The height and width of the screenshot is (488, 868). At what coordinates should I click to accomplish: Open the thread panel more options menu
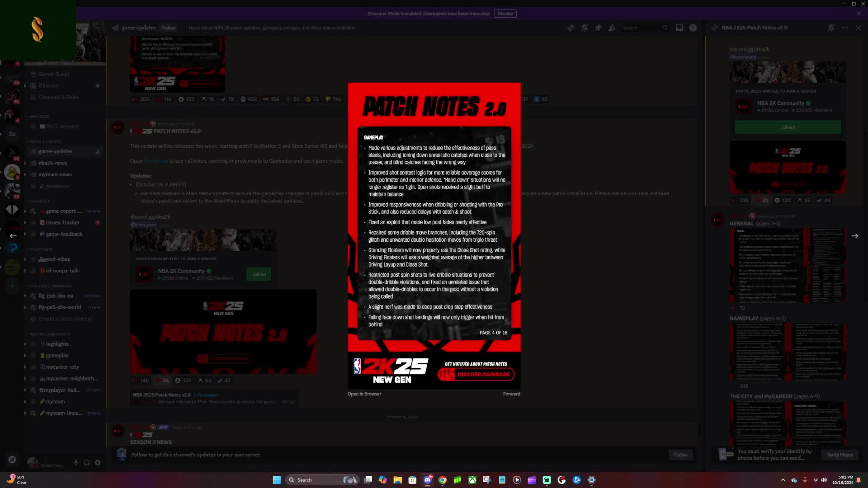pyautogui.click(x=844, y=28)
